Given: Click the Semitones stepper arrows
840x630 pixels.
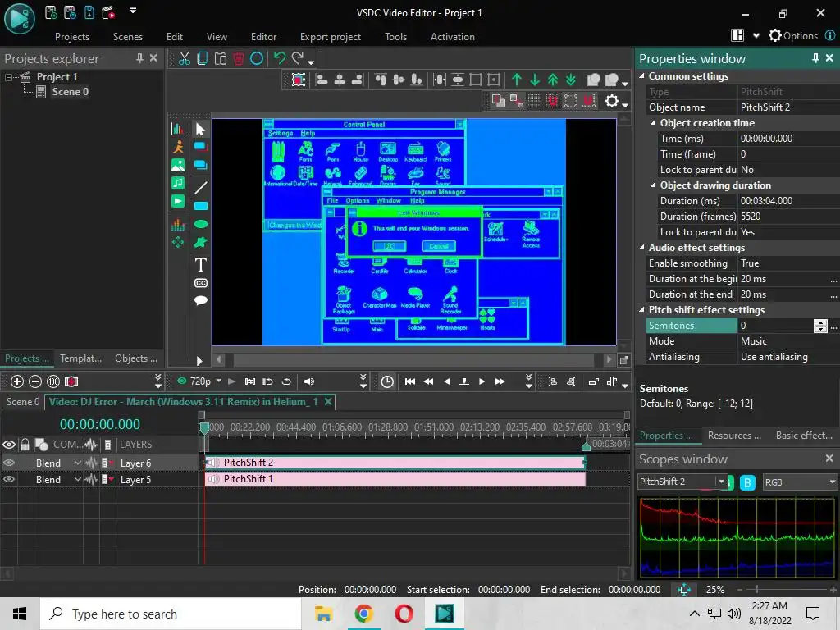Looking at the screenshot, I should click(820, 326).
